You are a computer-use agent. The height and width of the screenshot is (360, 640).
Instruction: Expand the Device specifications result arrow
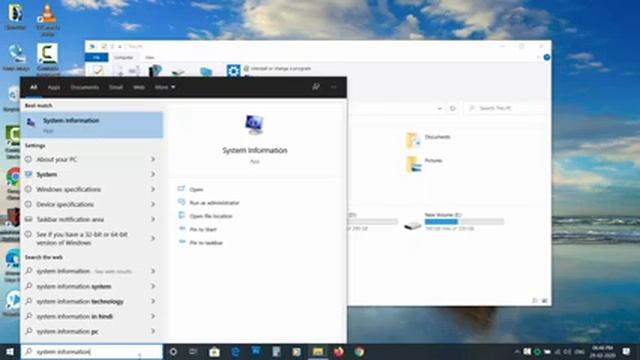[153, 204]
